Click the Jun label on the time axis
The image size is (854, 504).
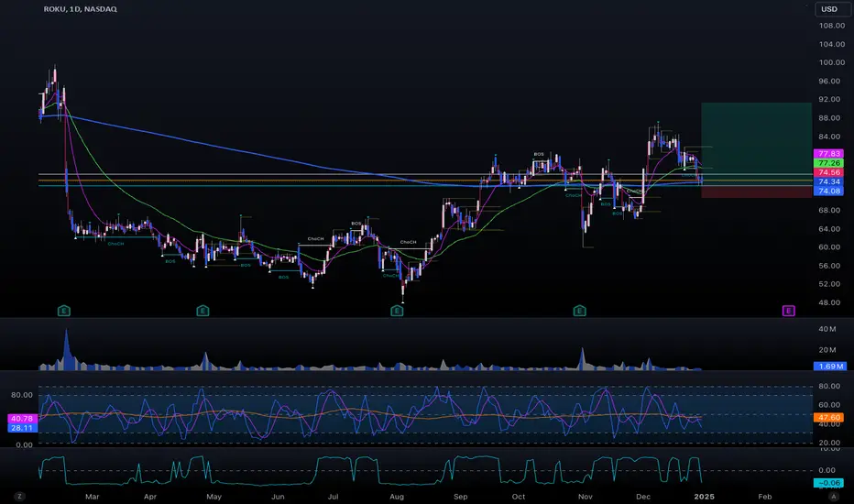278,497
